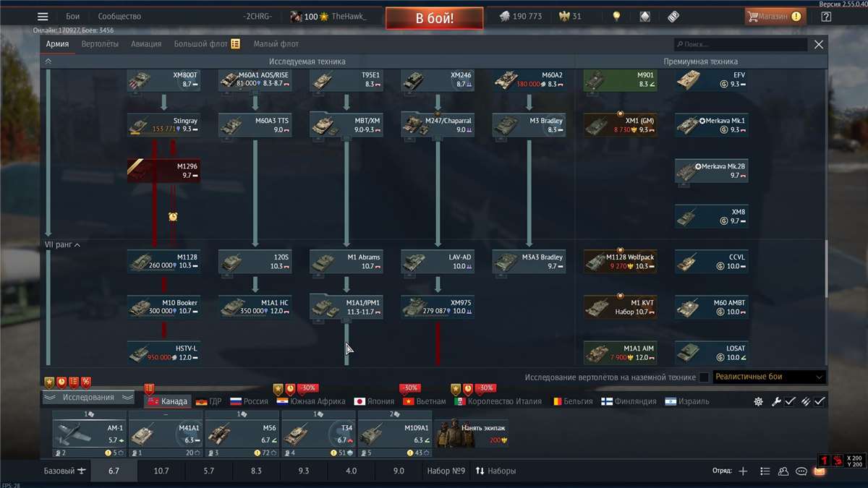The image size is (868, 488).
Task: Switch to the Авиация tab
Action: [146, 43]
